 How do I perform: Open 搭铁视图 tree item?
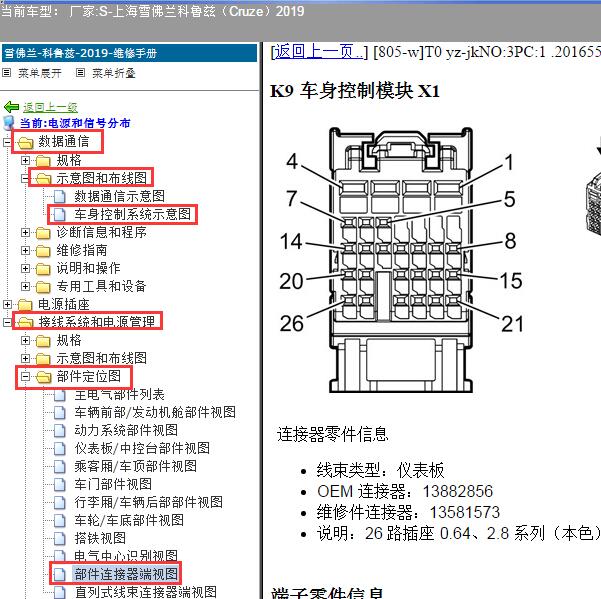[100, 538]
